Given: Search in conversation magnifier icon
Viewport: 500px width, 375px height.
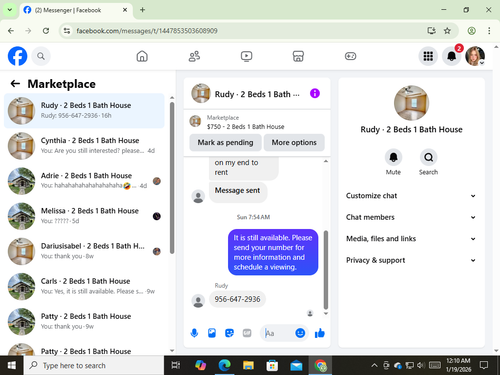Looking at the screenshot, I should (x=428, y=157).
